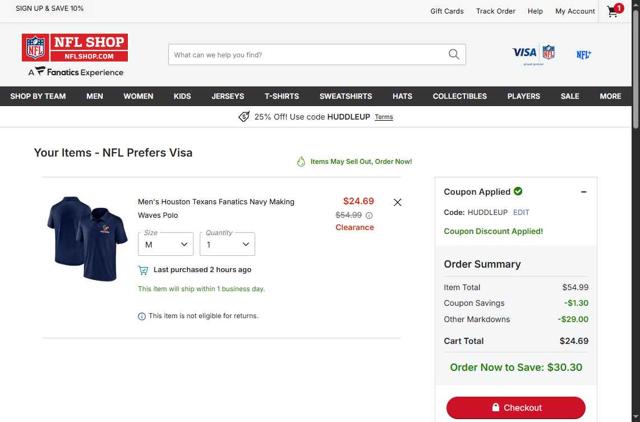Click the red Checkout button
Viewport: 640px width, 422px height.
(x=516, y=407)
